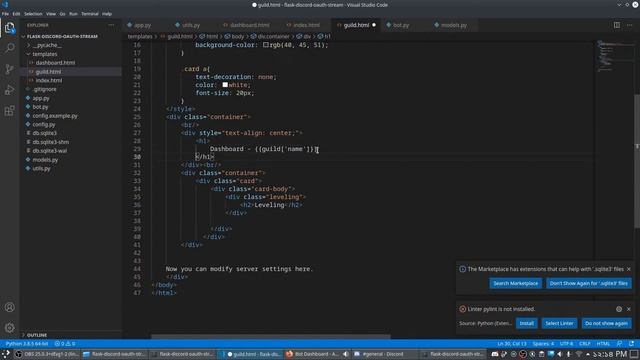Open editor more actions ellipsis
The image size is (640, 360).
[629, 25]
